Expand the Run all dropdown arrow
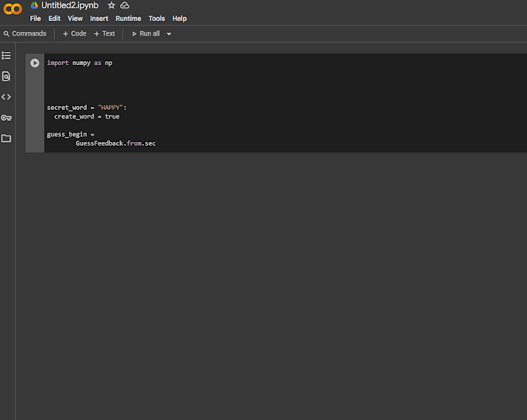The height and width of the screenshot is (420, 527). (169, 34)
